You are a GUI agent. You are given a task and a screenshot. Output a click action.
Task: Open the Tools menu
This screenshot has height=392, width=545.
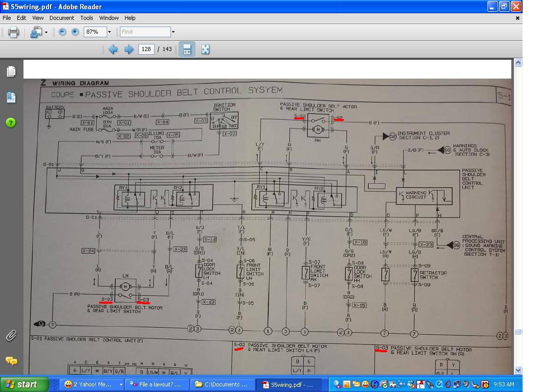click(86, 18)
